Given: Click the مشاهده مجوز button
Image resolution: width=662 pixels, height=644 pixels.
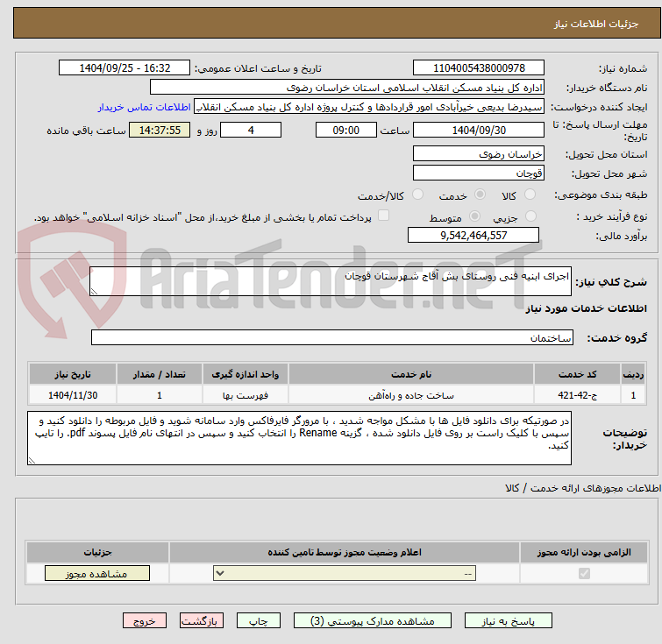Looking at the screenshot, I should [97, 574].
